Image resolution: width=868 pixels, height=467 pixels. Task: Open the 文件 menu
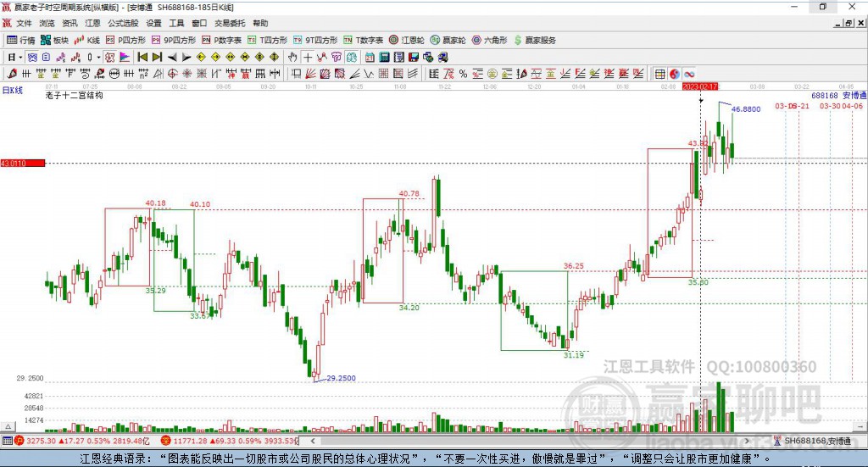coord(25,23)
